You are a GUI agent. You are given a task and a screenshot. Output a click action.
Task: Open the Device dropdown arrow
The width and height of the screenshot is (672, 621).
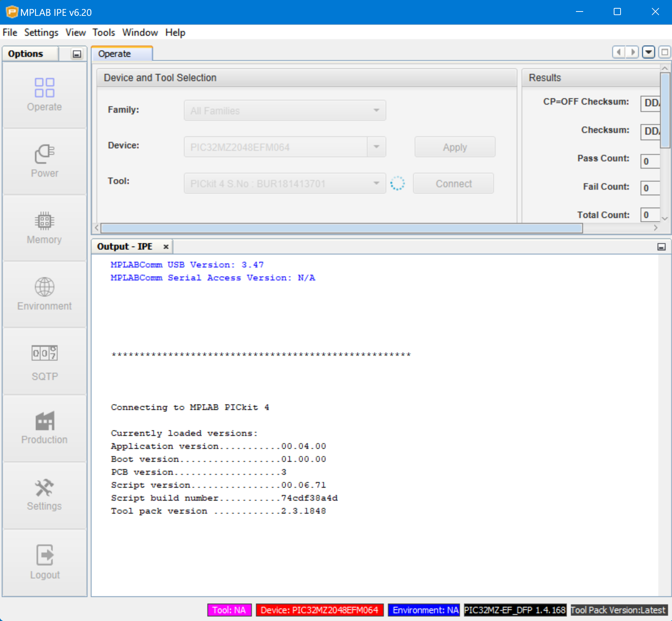[x=376, y=147]
